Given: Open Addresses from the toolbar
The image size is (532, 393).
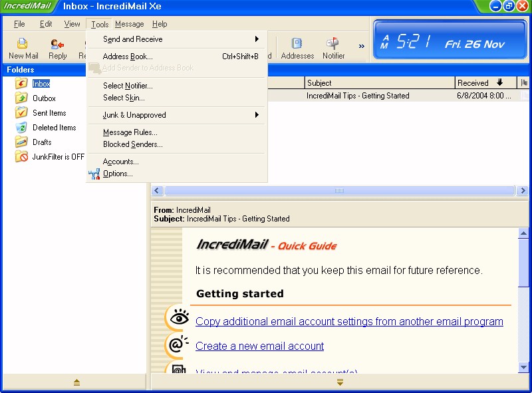Looking at the screenshot, I should coord(297,48).
